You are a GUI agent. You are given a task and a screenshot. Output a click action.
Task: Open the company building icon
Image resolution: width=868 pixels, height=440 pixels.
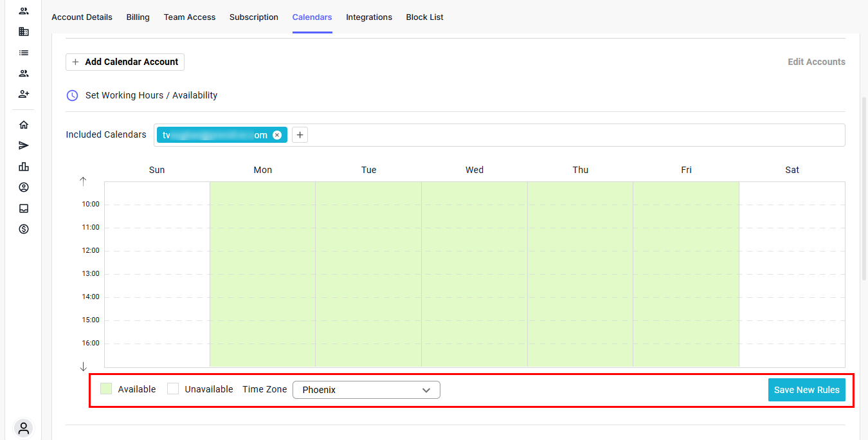point(24,32)
